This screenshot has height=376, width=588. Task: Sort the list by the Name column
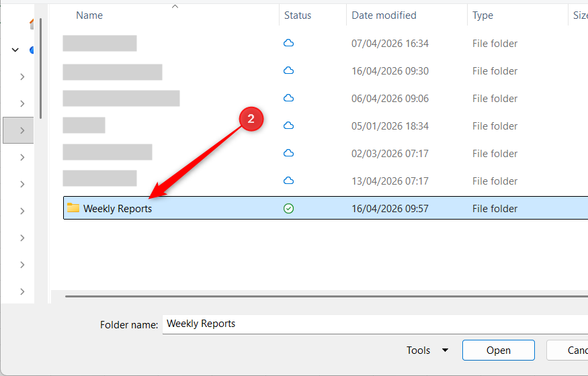(89, 15)
